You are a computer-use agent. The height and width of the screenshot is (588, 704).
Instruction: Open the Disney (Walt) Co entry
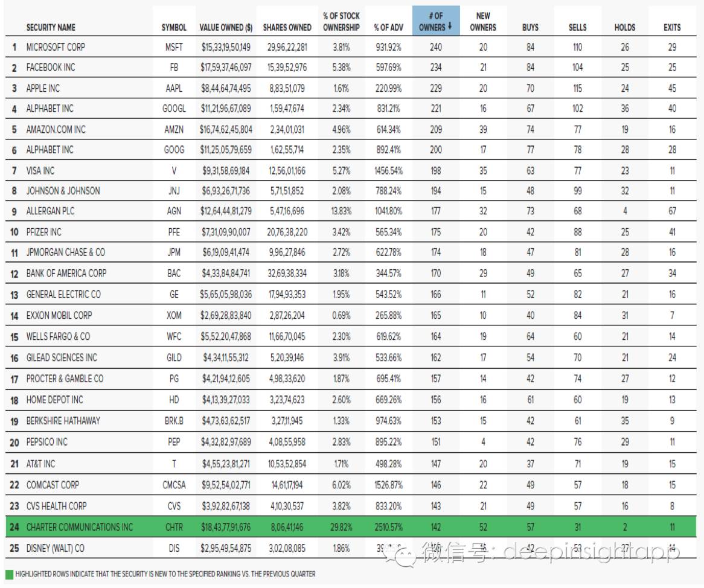[x=55, y=548]
